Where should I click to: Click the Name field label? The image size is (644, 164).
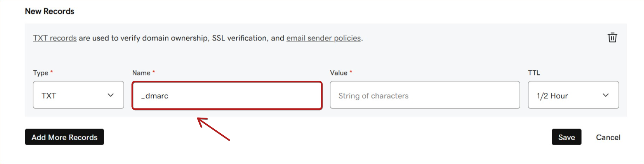click(x=141, y=73)
